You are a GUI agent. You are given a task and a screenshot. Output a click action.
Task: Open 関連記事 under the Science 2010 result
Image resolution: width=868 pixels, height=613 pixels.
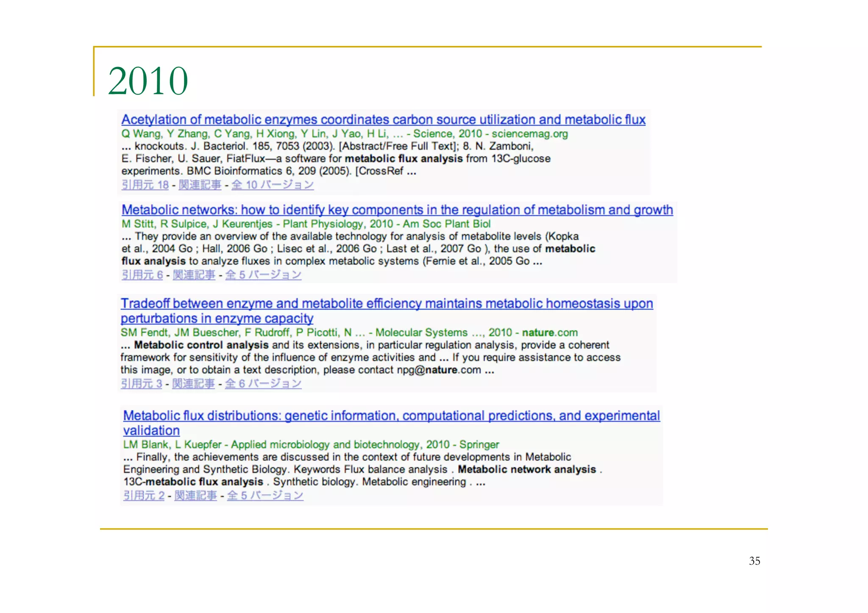(200, 185)
